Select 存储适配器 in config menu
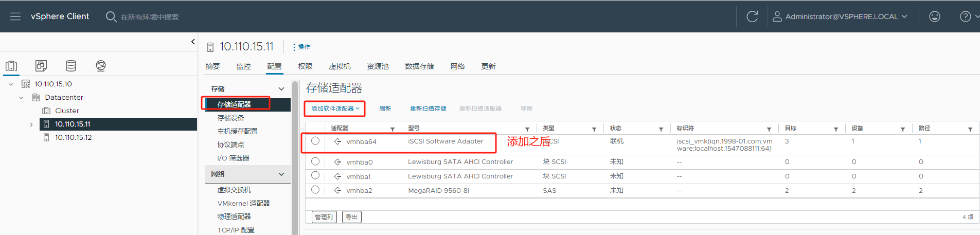The width and height of the screenshot is (980, 235). (x=248, y=104)
